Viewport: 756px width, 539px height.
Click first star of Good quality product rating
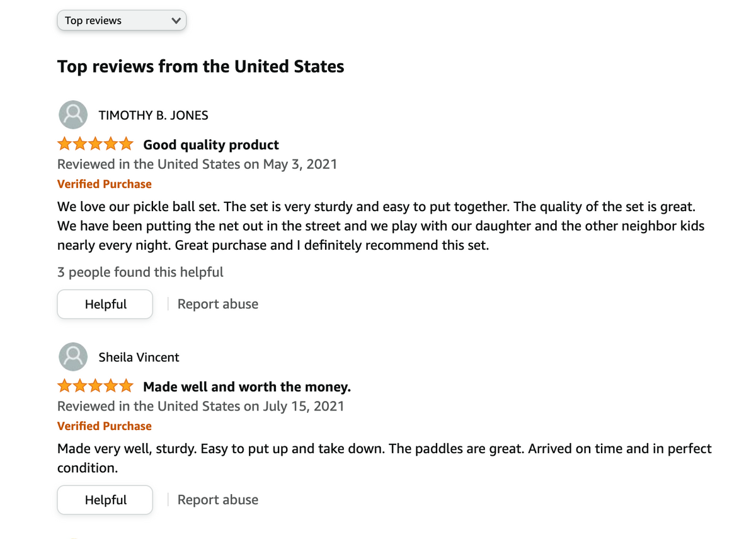click(x=64, y=144)
